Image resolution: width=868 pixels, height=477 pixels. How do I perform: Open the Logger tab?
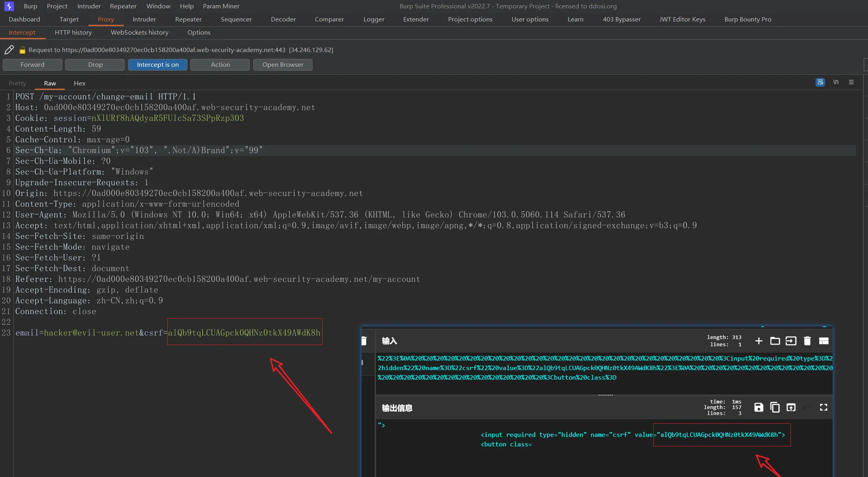pyautogui.click(x=374, y=19)
